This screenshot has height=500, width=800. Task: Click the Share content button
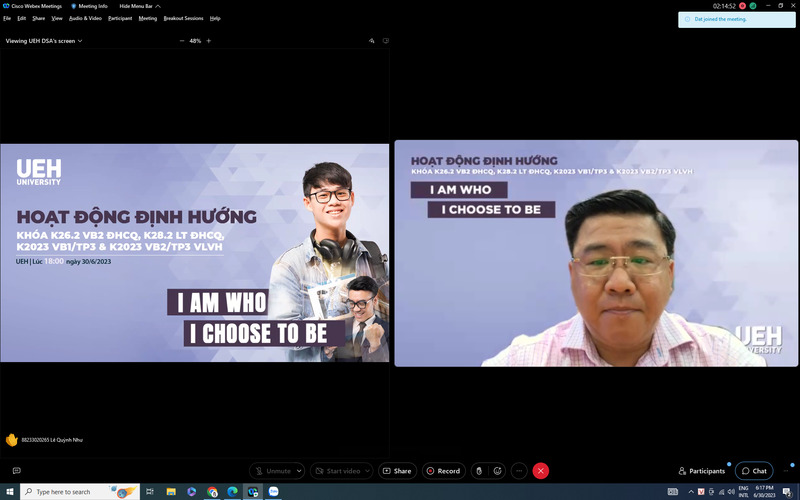[x=397, y=471]
